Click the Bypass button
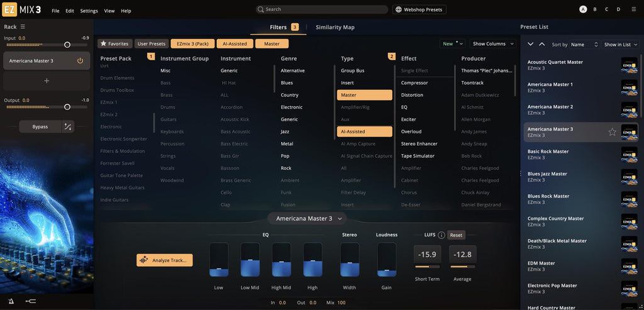Image resolution: width=644 pixels, height=310 pixels. point(40,127)
